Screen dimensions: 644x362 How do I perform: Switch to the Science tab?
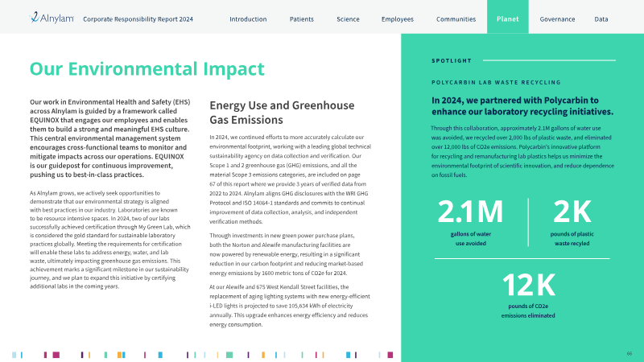(348, 19)
